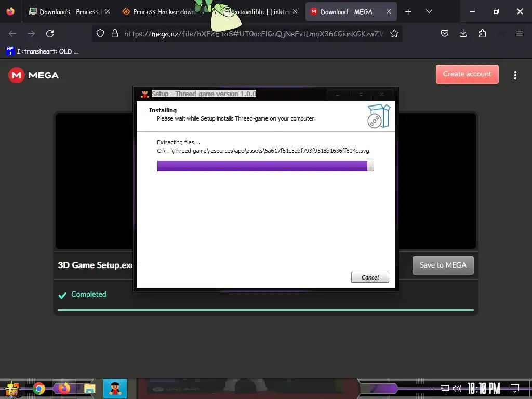
Task: Click the Setup - Threed-game title text
Action: pyautogui.click(x=204, y=94)
